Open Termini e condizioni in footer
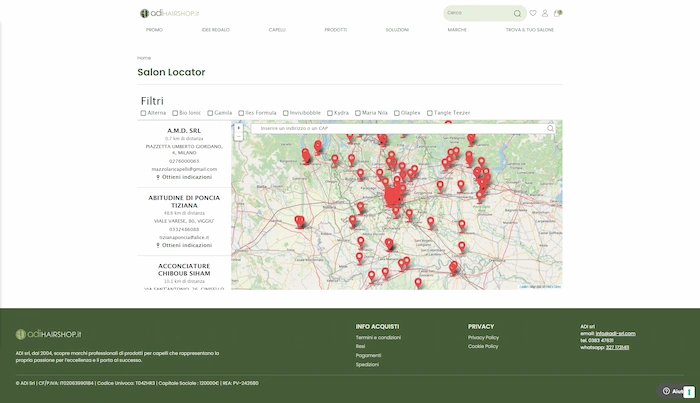Screen dimensions: 700x403 (x=378, y=338)
